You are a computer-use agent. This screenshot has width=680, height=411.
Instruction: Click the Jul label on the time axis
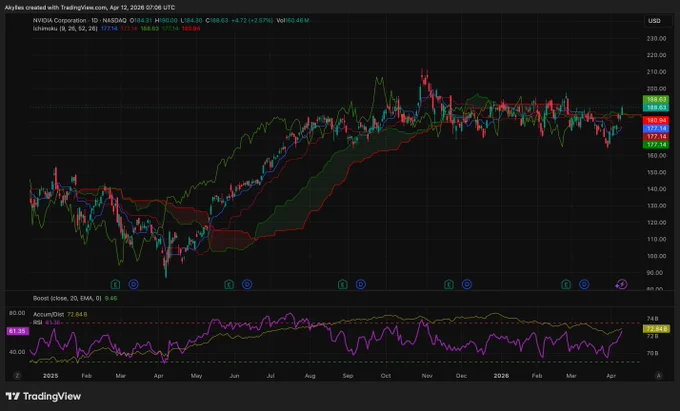[x=270, y=376]
